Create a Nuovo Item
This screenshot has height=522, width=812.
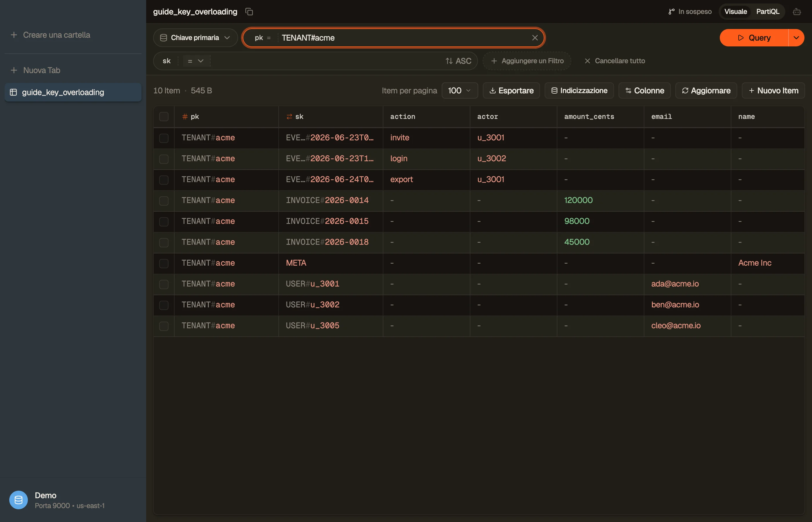click(773, 90)
